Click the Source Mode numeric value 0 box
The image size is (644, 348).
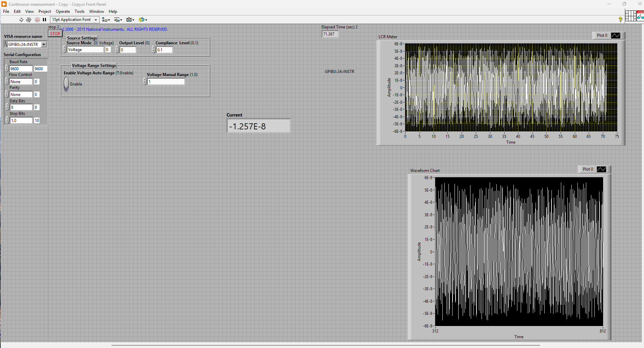(x=108, y=50)
